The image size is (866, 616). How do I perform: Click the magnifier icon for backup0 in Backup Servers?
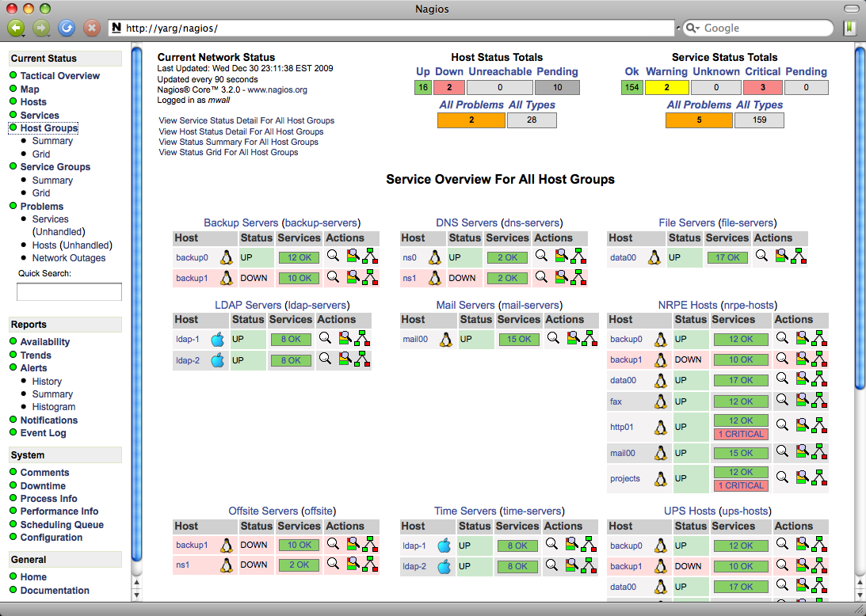[333, 256]
